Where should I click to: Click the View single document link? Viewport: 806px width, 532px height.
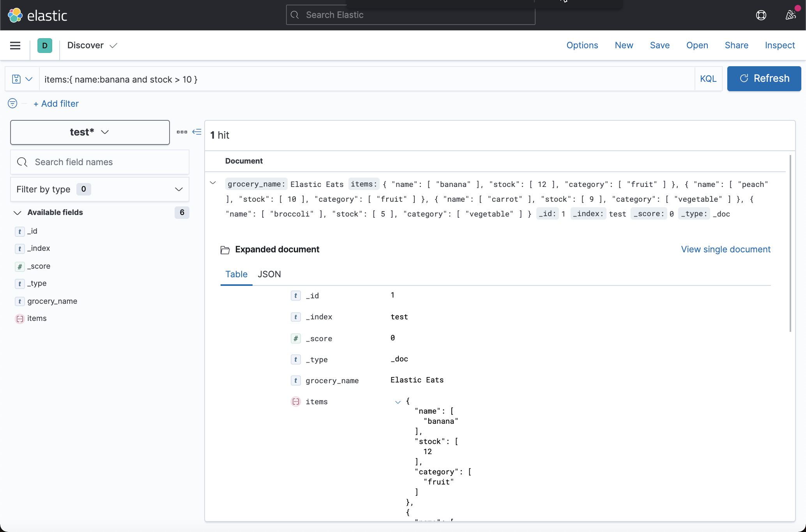pyautogui.click(x=725, y=249)
